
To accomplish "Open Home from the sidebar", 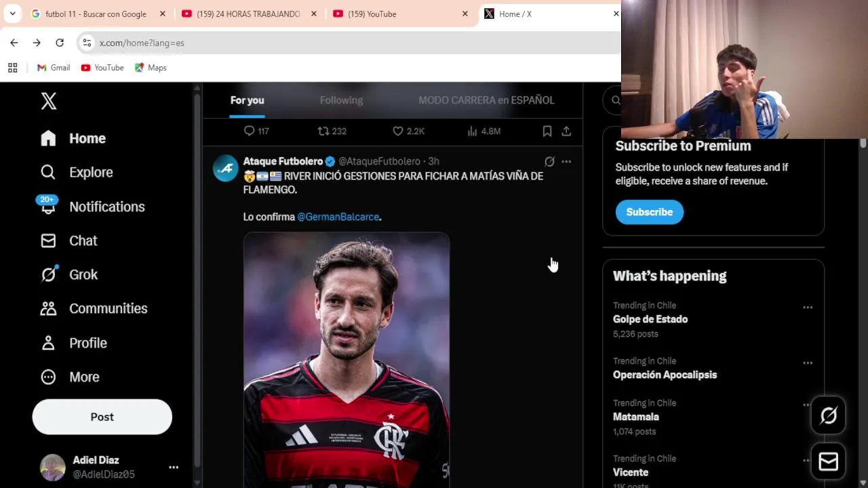I will click(x=73, y=138).
